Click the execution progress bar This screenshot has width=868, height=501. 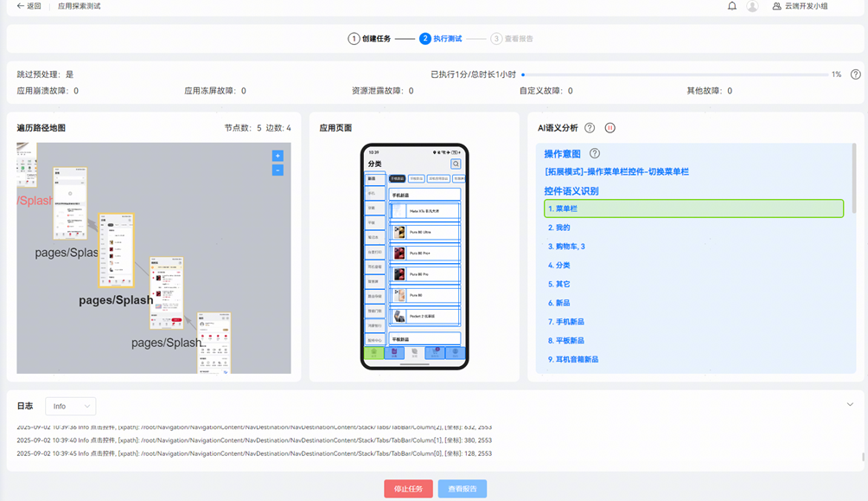pyautogui.click(x=674, y=75)
